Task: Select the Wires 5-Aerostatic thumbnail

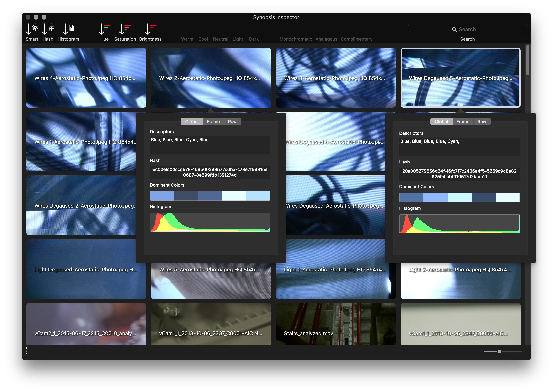Action: pos(211,281)
